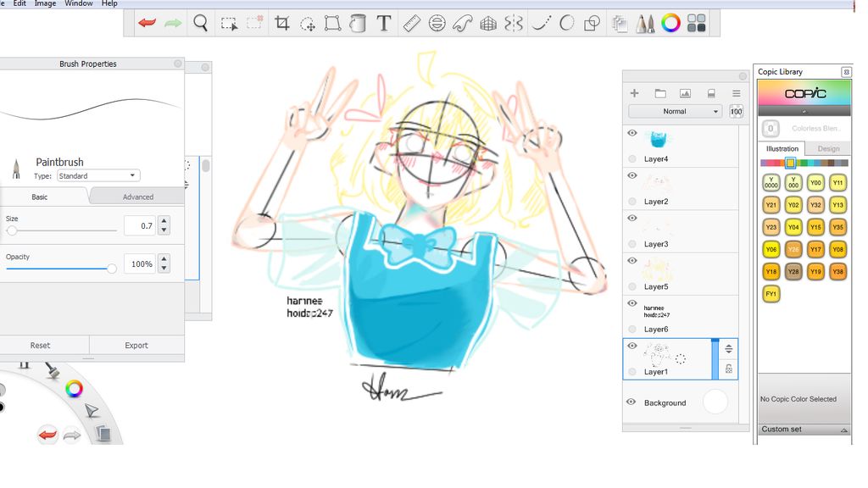Toggle Background layer visibility

click(x=631, y=402)
